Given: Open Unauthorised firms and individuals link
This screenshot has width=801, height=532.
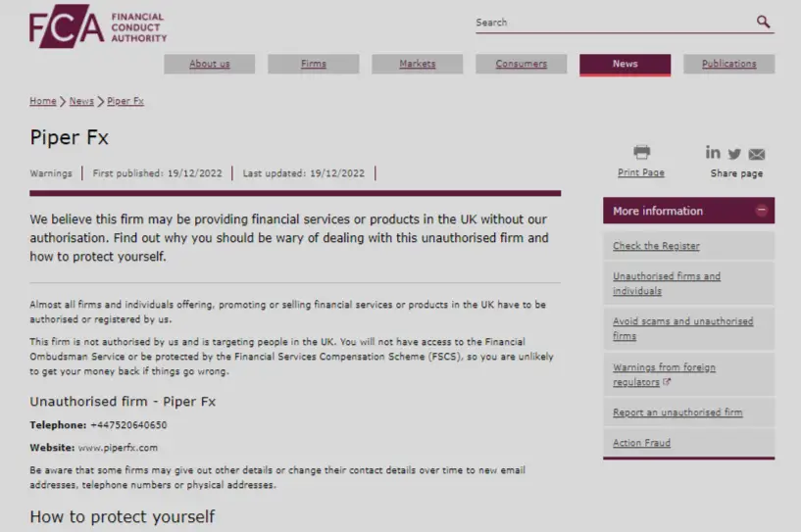Looking at the screenshot, I should tap(666, 283).
